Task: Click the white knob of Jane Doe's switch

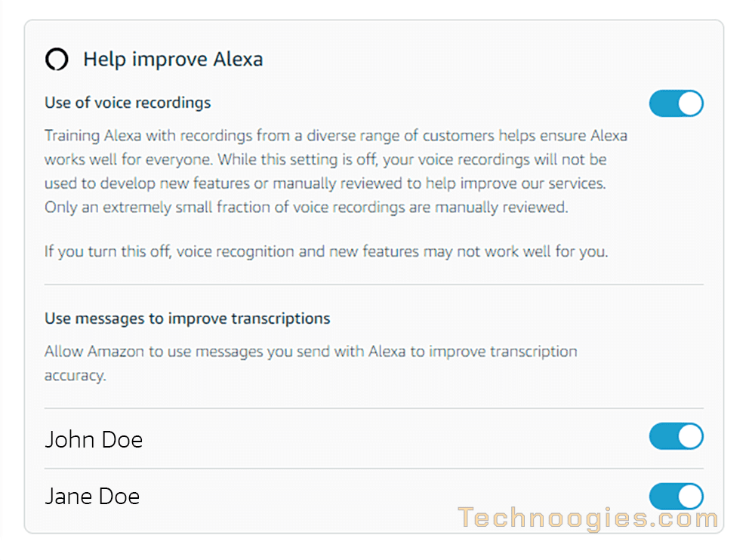Action: (691, 497)
